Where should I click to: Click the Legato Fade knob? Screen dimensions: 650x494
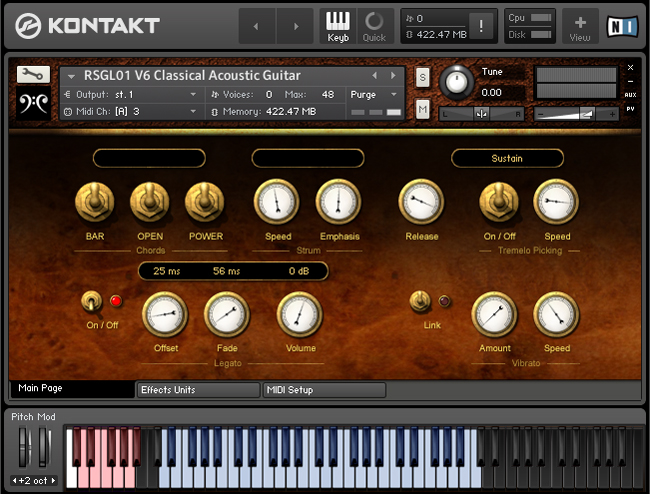pyautogui.click(x=226, y=315)
